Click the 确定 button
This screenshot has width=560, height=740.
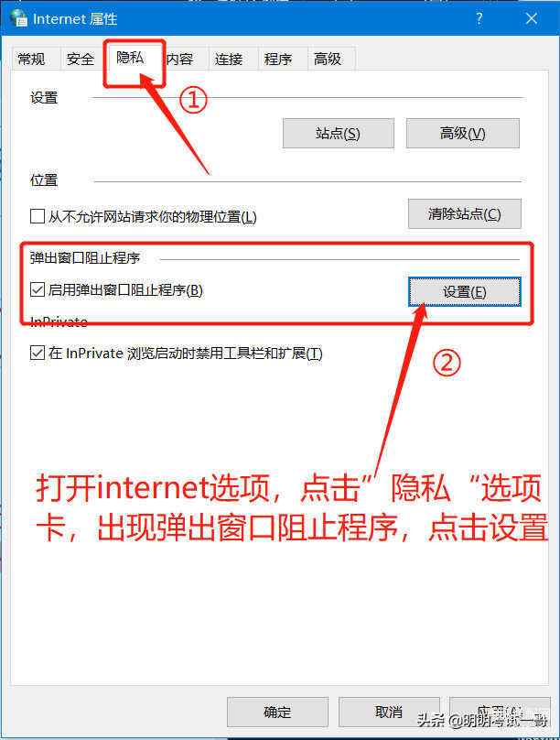pos(277,712)
